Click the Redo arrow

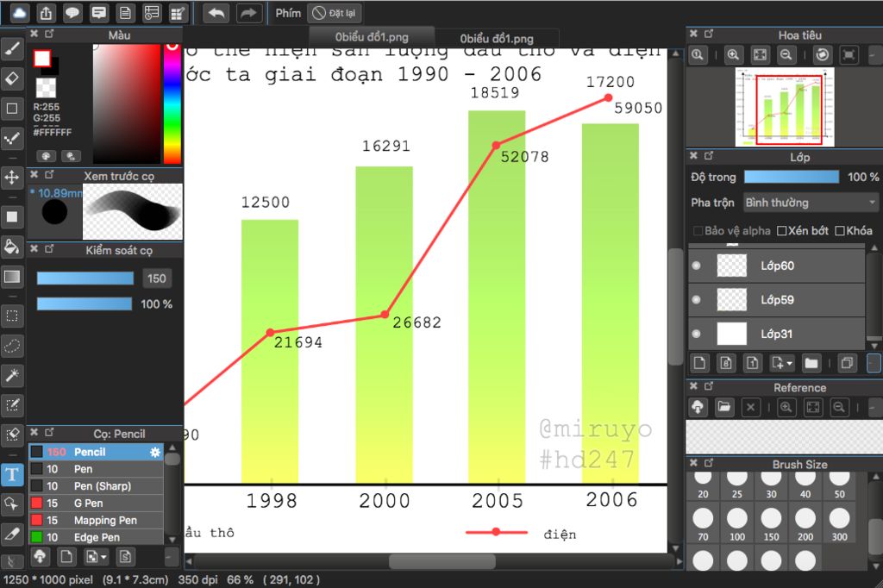pos(249,12)
